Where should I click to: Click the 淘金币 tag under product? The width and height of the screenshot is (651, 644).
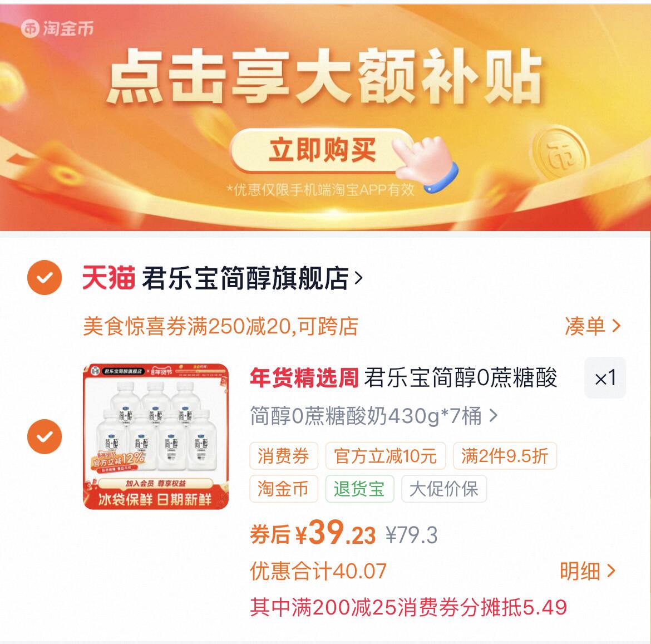(x=284, y=489)
